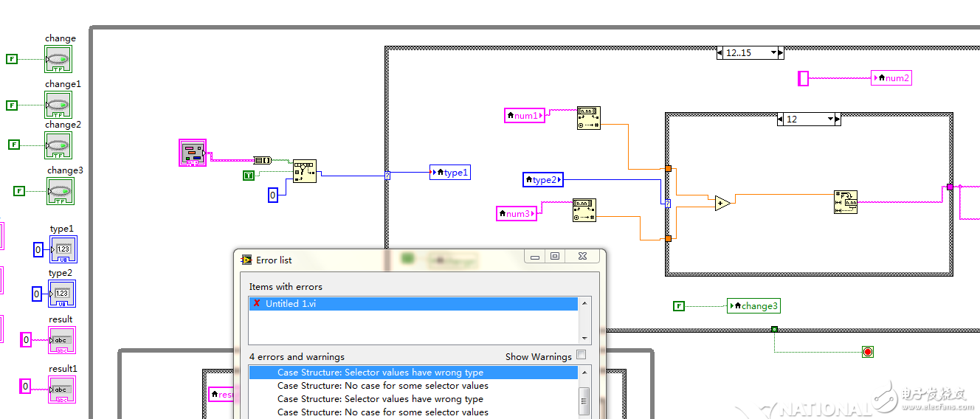Toggle the False constant wired to change3 local
This screenshot has width=980, height=419.
(679, 305)
